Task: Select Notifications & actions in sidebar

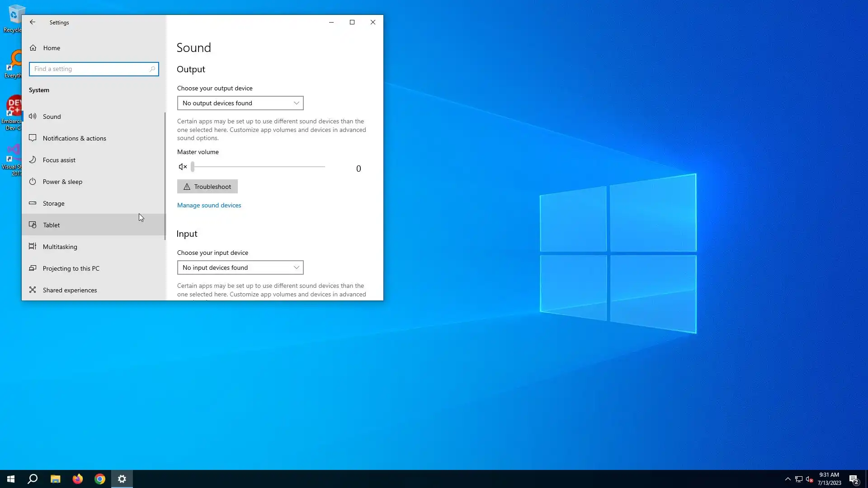Action: tap(74, 138)
